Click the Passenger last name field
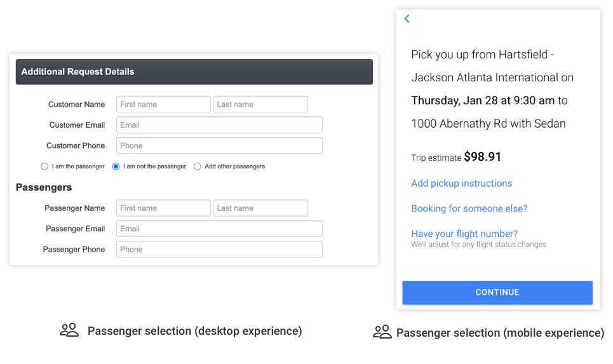 coord(260,208)
